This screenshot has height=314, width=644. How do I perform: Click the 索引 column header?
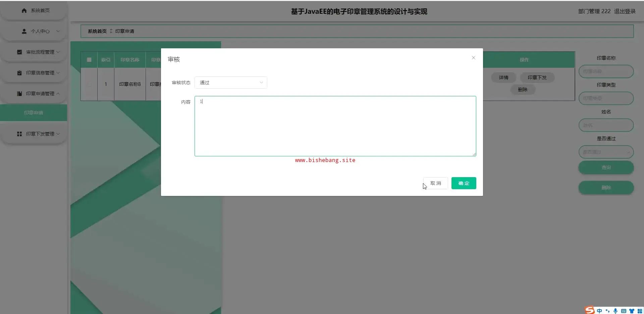[x=106, y=60]
